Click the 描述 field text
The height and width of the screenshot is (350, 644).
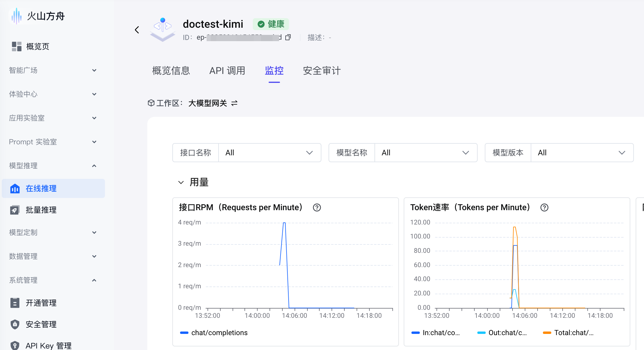319,38
